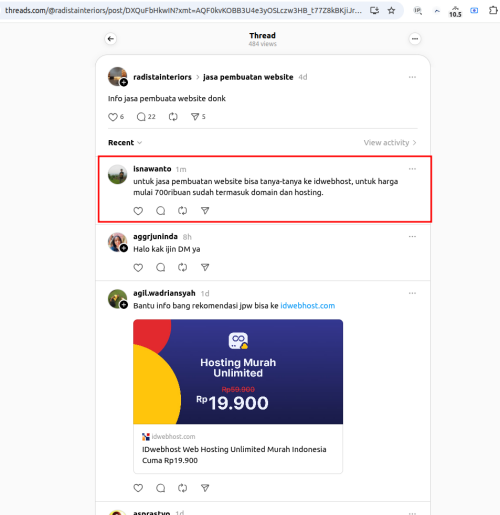This screenshot has height=515, width=500.
Task: Share isnawanto's reply
Action: (x=205, y=211)
